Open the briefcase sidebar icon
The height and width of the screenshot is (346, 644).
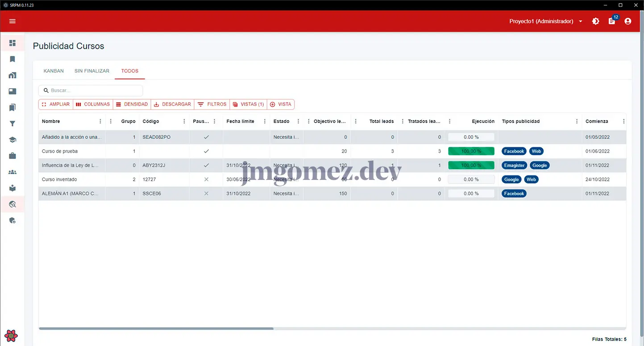pyautogui.click(x=12, y=156)
